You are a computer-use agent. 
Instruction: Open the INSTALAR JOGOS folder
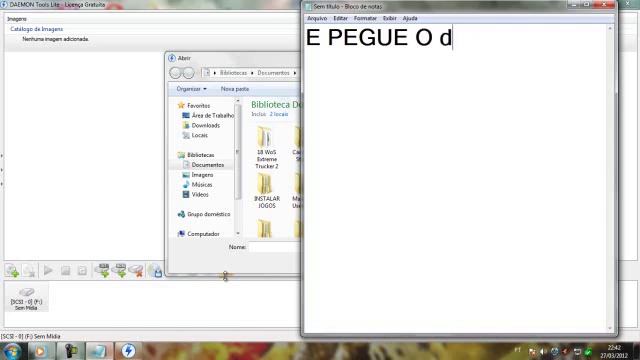pyautogui.click(x=267, y=191)
